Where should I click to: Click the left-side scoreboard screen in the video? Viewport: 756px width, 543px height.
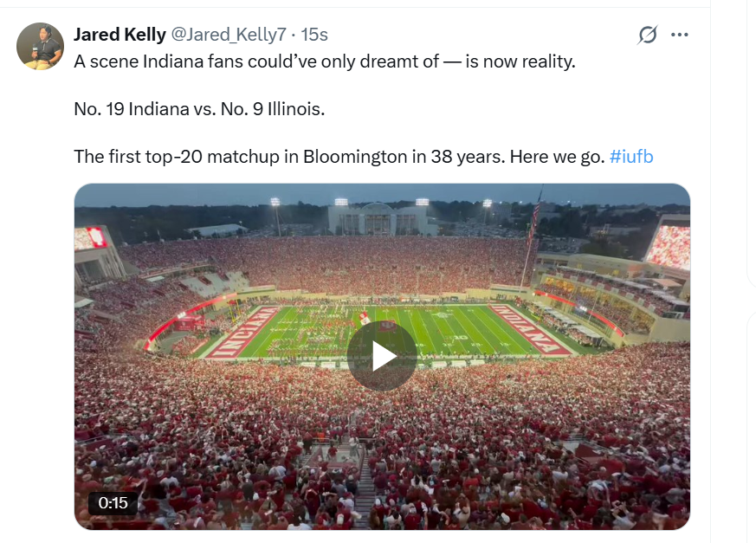(89, 238)
